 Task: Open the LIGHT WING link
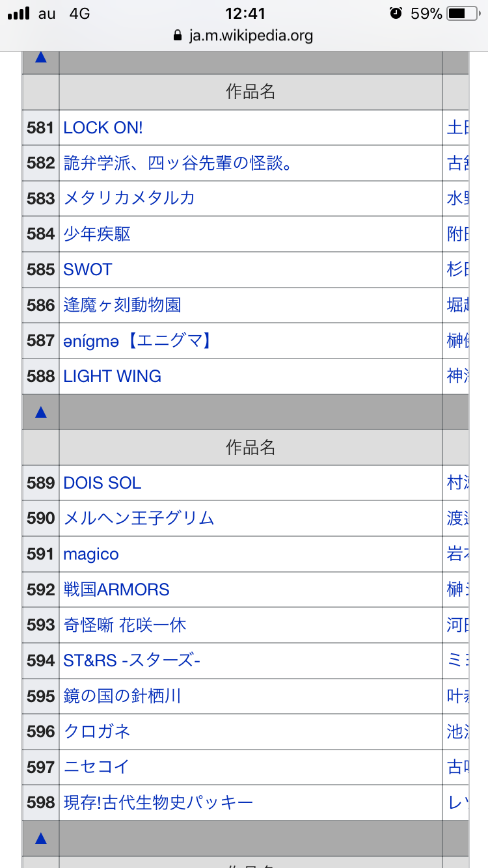click(112, 376)
